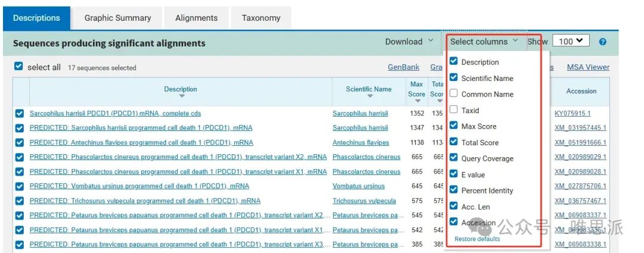This screenshot has width=644, height=253.
Task: Sort by Description column arrow
Action: [x=181, y=96]
